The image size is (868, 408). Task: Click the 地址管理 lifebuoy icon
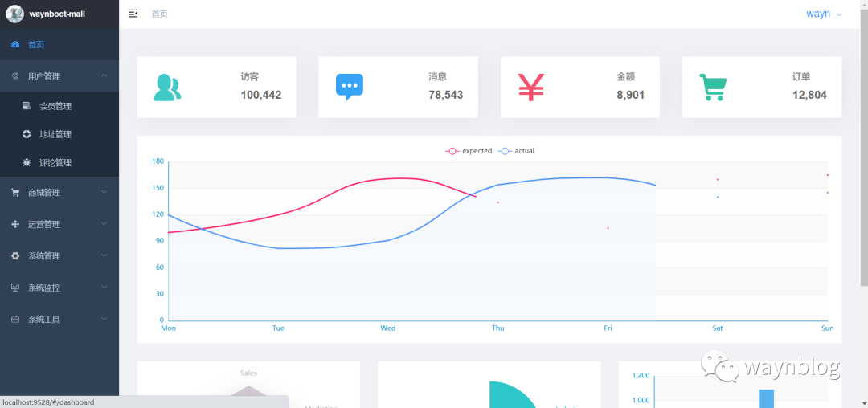[x=27, y=134]
